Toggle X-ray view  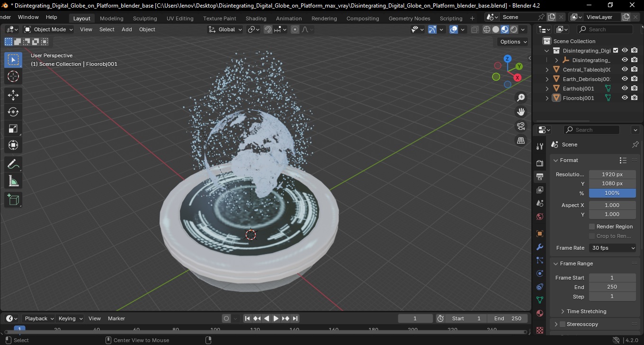pos(475,29)
